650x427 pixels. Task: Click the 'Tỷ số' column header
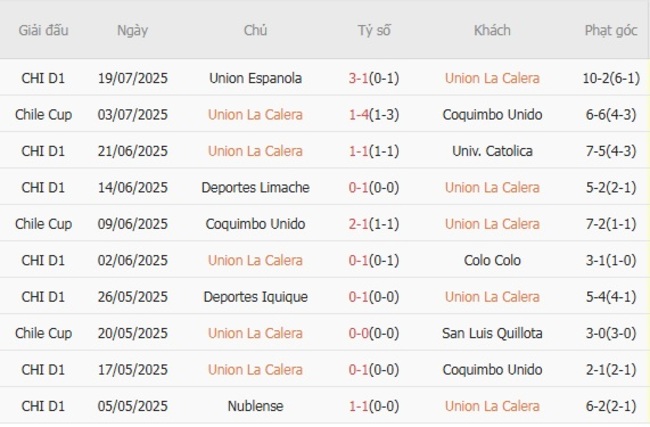375,30
